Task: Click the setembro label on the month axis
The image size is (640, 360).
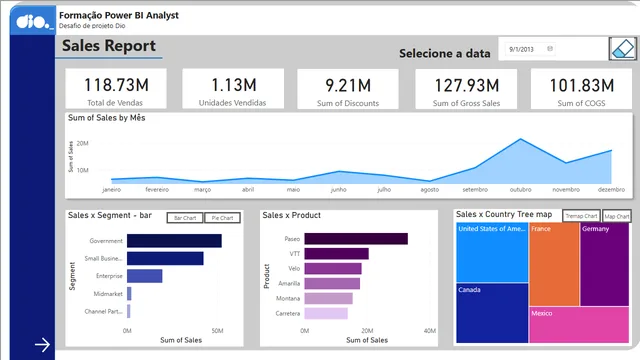Action: pyautogui.click(x=475, y=190)
